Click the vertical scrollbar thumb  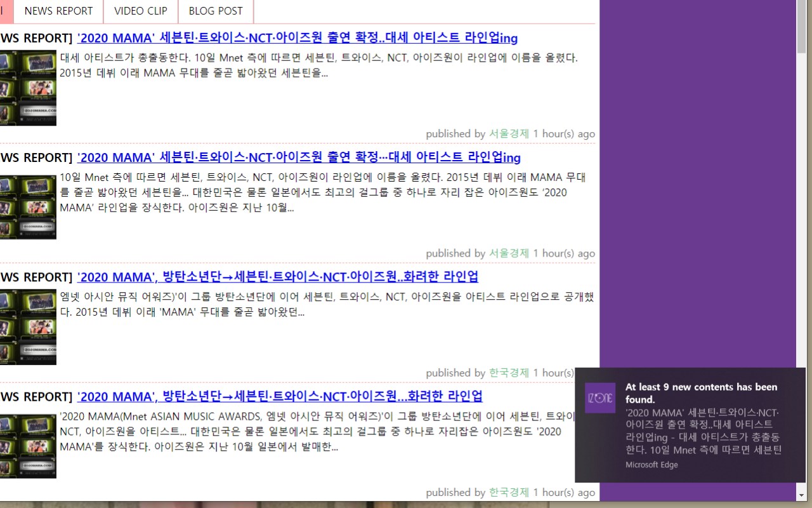click(801, 27)
